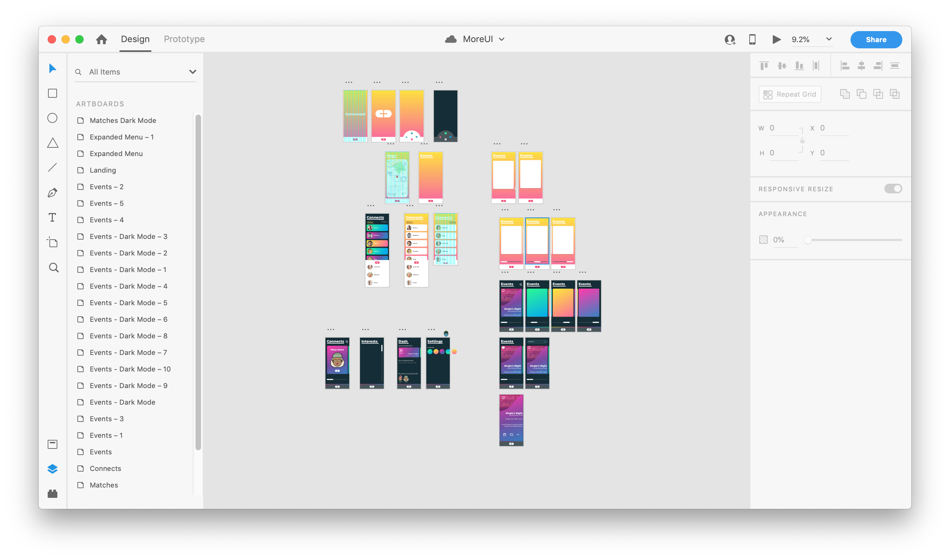The height and width of the screenshot is (560, 950).
Task: Open the Layers panel
Action: click(x=53, y=468)
